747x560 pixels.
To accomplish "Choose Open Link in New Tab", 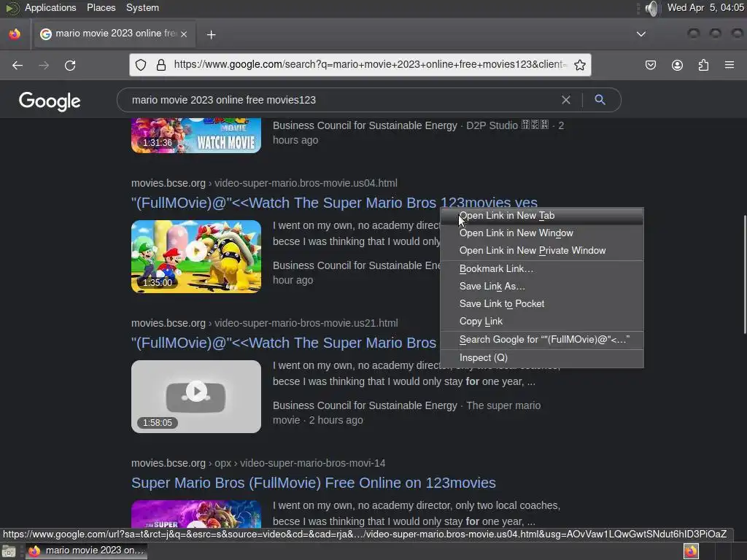I will (542, 216).
